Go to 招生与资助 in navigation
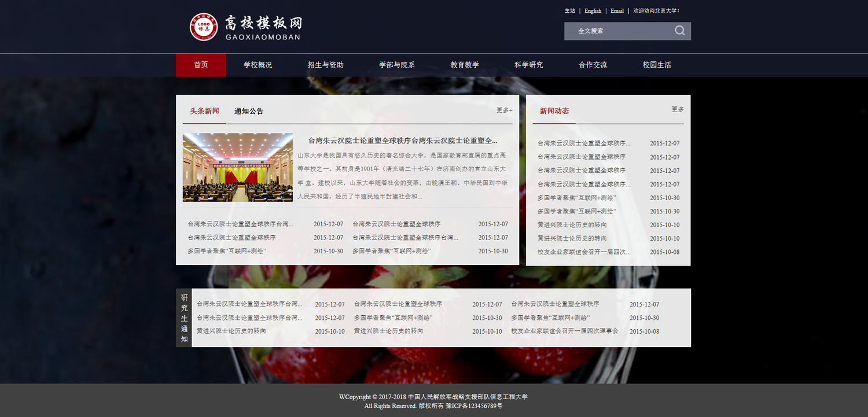Screen dimensions: 868x417 coord(325,65)
